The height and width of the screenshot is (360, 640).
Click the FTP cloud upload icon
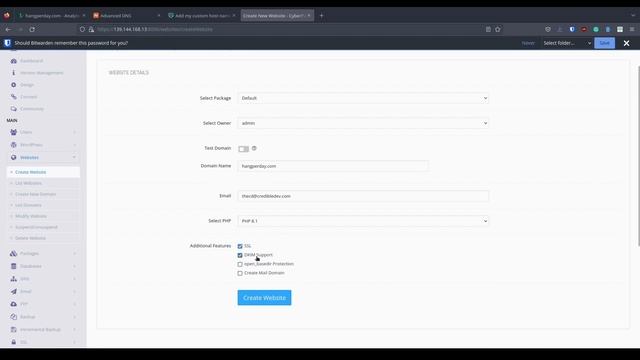coord(13,304)
